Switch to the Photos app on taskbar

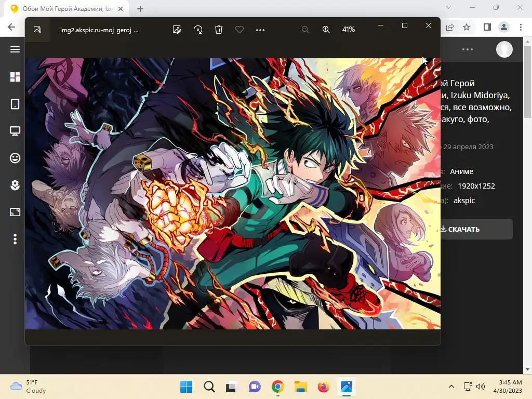coord(347,387)
